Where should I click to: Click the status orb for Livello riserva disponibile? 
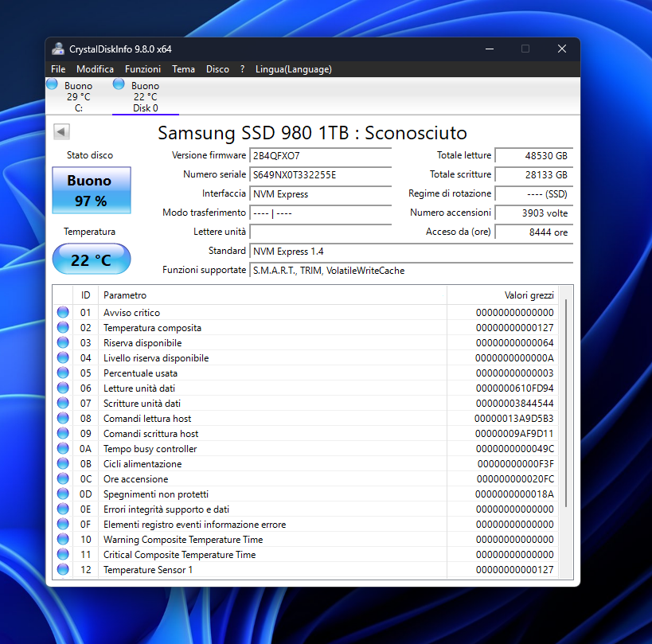pos(63,357)
